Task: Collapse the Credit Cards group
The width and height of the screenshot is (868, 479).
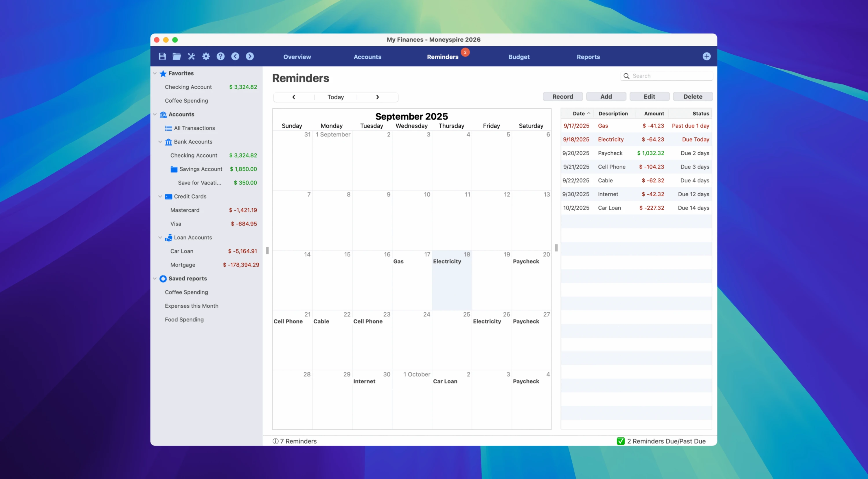Action: pos(160,196)
